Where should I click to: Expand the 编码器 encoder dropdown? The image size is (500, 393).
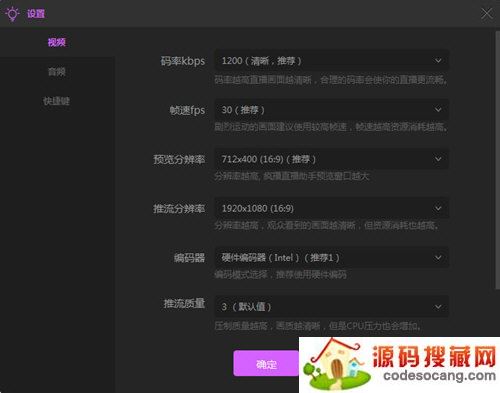(x=331, y=257)
